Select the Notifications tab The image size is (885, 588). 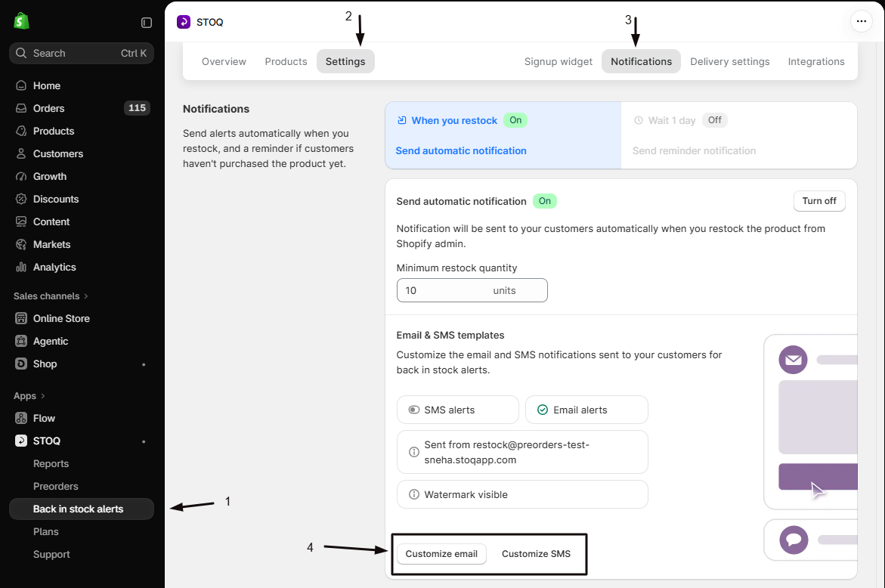(641, 61)
